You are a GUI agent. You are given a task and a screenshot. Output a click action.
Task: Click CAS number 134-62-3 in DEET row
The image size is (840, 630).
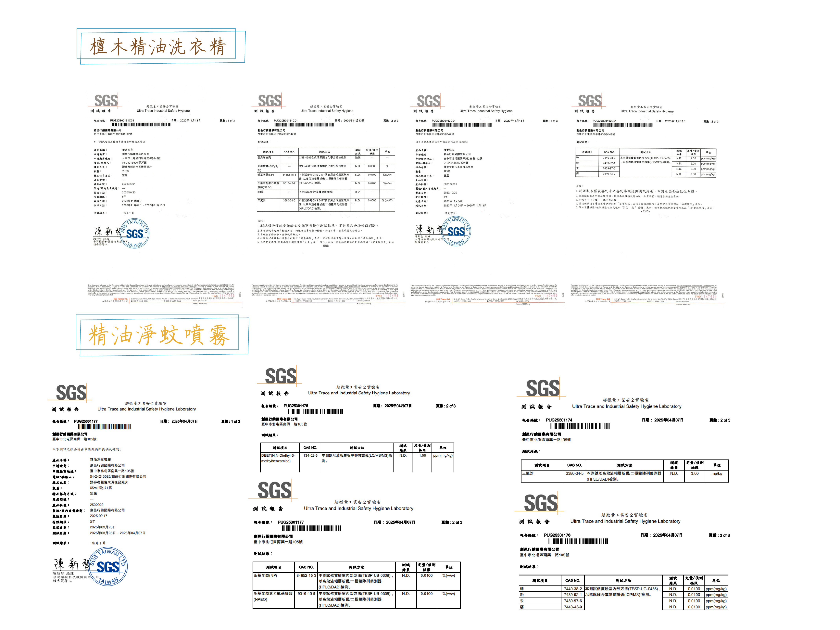[310, 455]
